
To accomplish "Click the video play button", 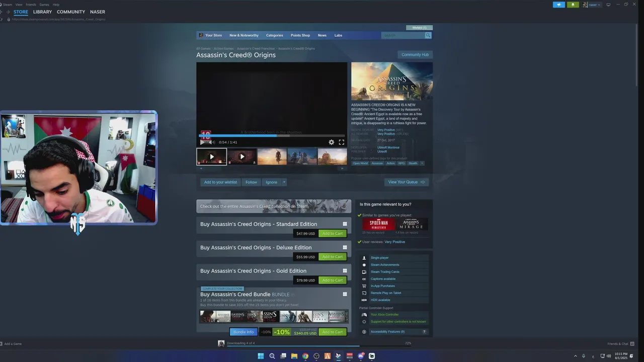I will point(202,142).
